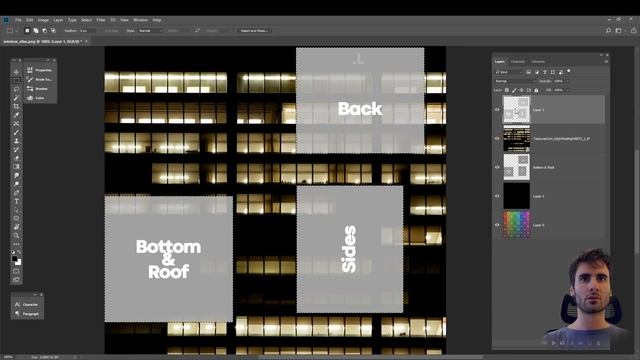Click the foreground color swatch
The height and width of the screenshot is (360, 640).
pyautogui.click(x=15, y=259)
